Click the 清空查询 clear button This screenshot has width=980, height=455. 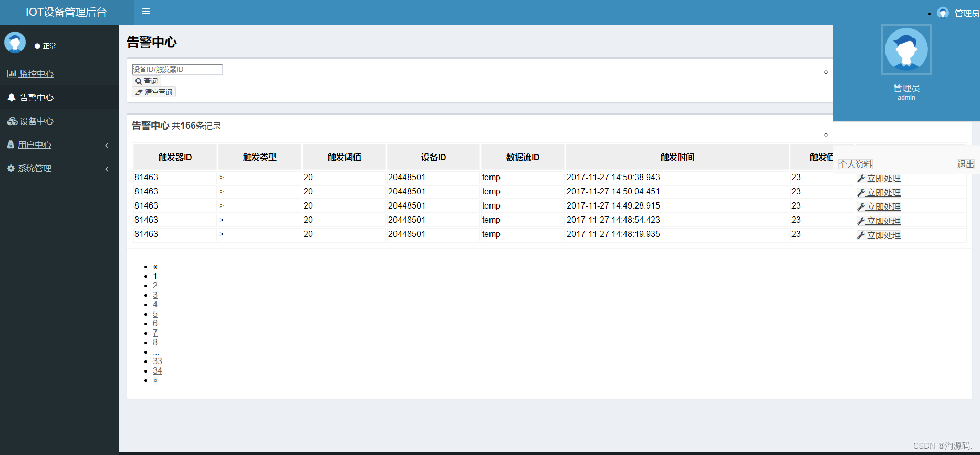pos(154,92)
